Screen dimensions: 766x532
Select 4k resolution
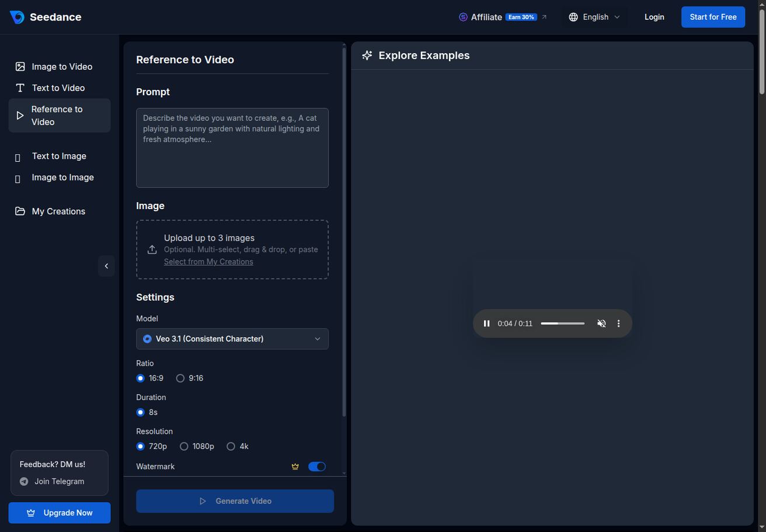(231, 446)
